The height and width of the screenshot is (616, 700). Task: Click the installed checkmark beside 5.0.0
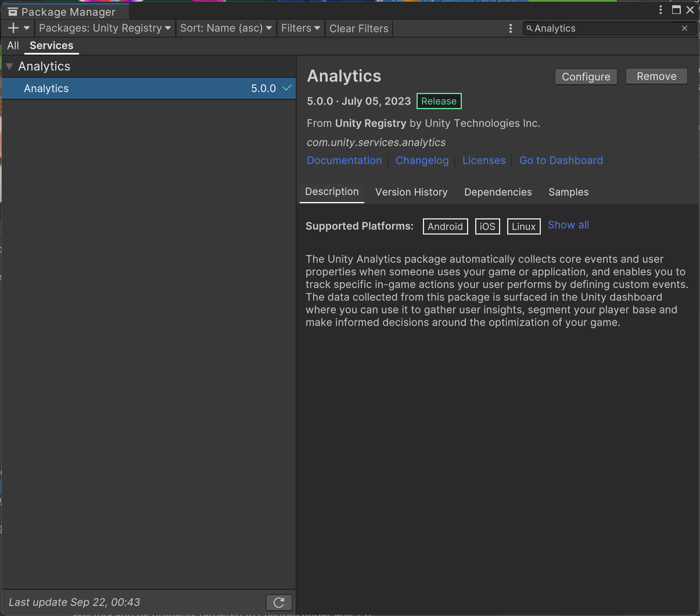tap(286, 88)
